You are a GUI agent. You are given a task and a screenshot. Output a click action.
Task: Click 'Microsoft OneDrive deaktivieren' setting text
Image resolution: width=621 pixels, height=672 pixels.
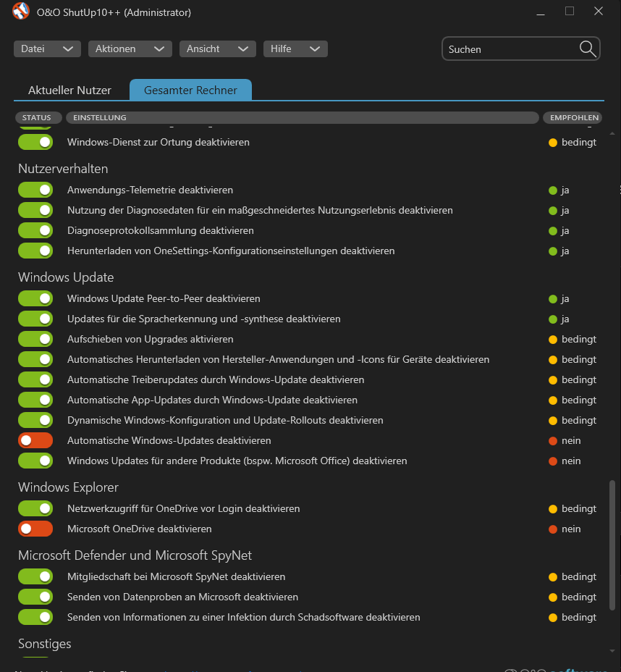click(140, 529)
